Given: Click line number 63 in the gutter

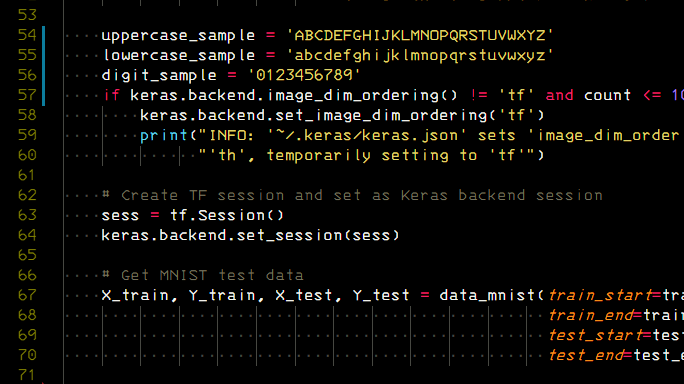Looking at the screenshot, I should pos(27,215).
